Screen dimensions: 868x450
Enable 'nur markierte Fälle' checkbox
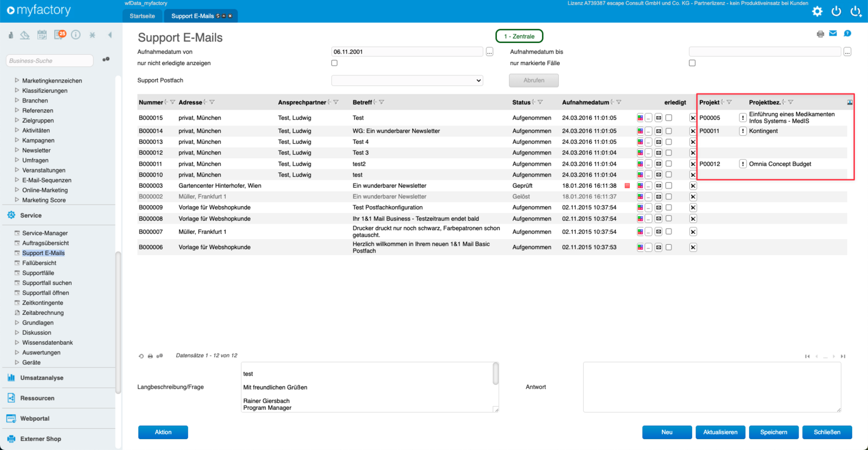point(692,63)
